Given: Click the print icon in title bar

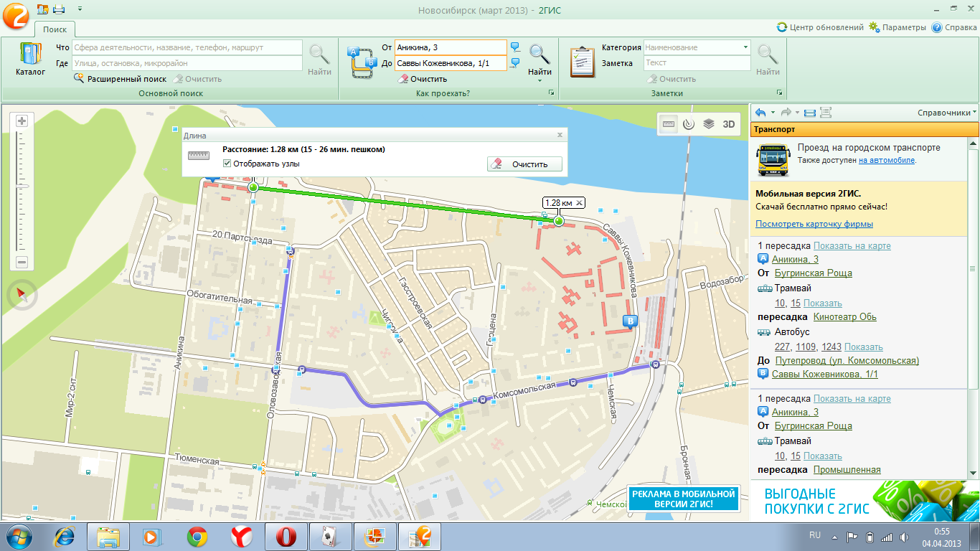Looking at the screenshot, I should click(59, 9).
